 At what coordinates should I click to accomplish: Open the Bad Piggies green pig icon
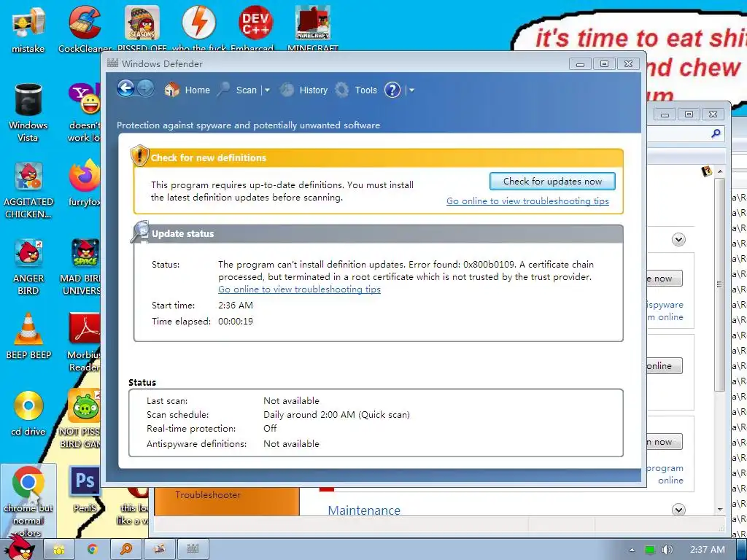(81, 419)
